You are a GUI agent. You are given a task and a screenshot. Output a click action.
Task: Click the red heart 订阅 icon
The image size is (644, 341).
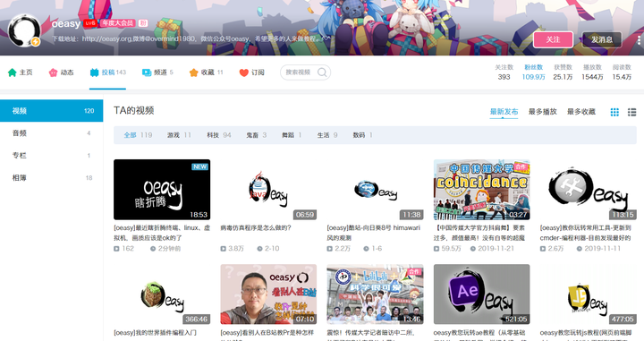[x=244, y=72]
